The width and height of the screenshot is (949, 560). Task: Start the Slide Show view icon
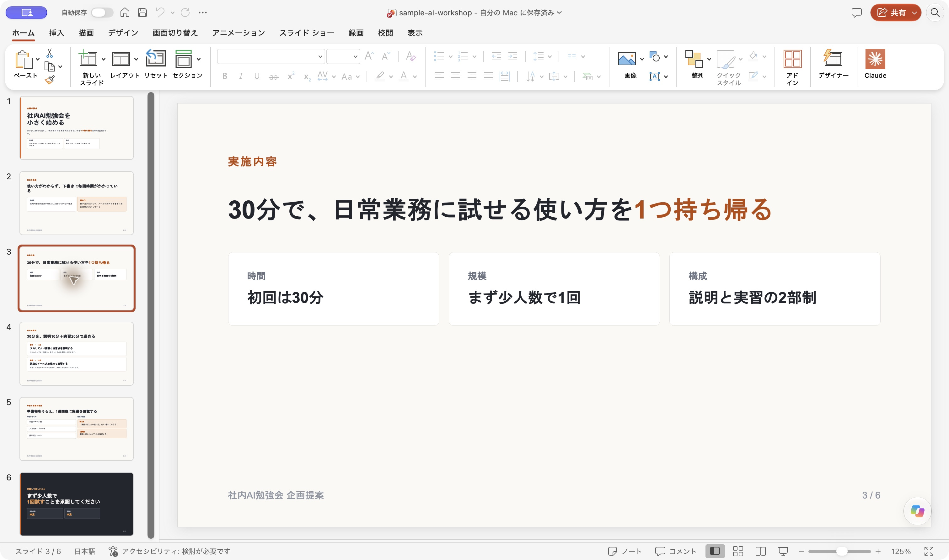(x=783, y=551)
